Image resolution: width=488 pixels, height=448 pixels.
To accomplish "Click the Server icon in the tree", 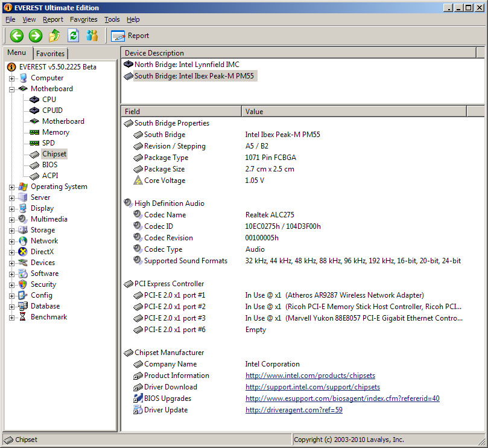I will [23, 197].
